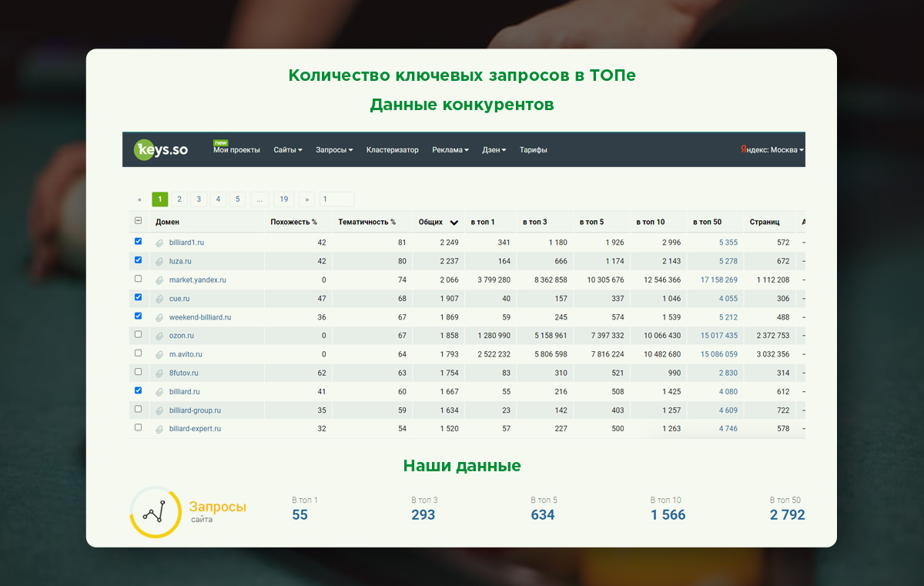This screenshot has width=924, height=586.
Task: Expand the Сайты dropdown menu
Action: coord(287,150)
